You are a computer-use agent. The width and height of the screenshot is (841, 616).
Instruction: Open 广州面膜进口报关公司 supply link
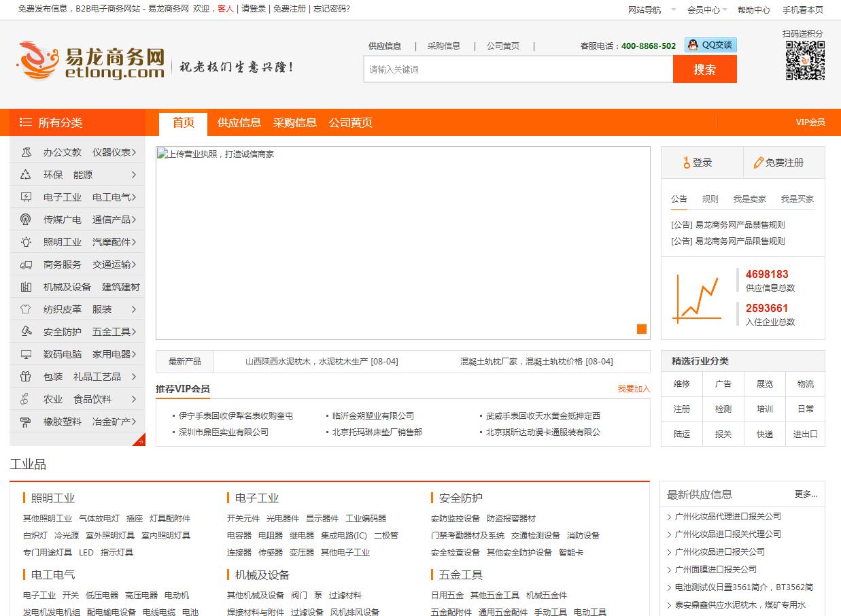click(716, 570)
